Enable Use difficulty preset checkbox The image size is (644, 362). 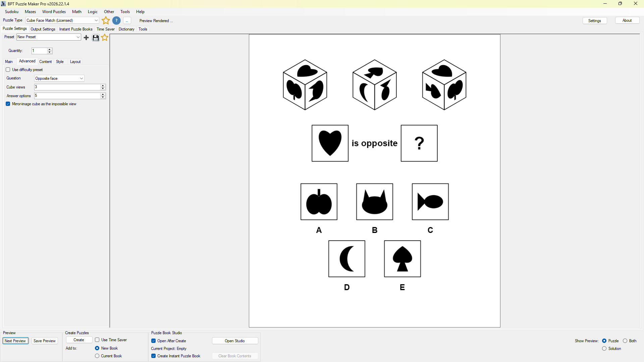tap(8, 70)
